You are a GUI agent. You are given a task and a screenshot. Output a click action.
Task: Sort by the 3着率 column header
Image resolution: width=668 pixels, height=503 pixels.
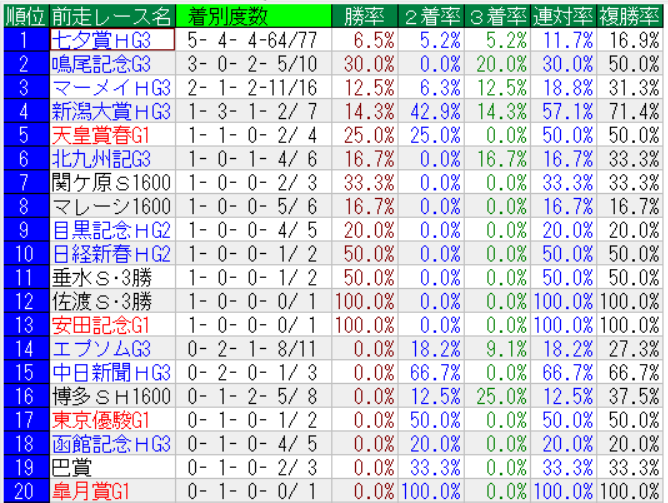(497, 17)
